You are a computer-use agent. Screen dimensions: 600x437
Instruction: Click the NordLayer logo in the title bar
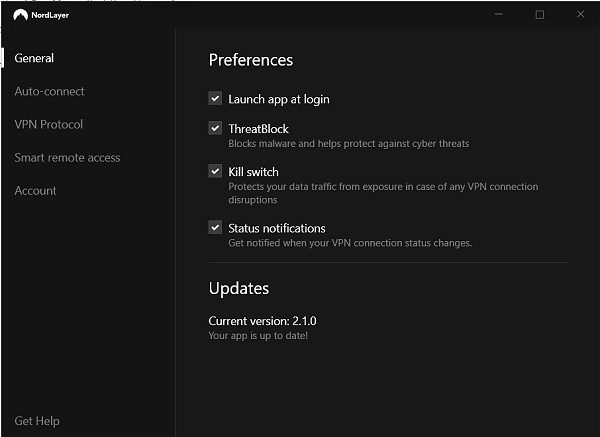coord(18,14)
